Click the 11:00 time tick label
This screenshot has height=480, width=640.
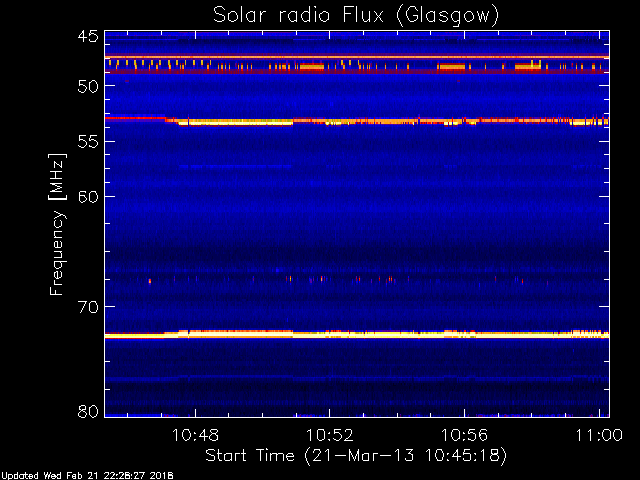click(x=599, y=435)
